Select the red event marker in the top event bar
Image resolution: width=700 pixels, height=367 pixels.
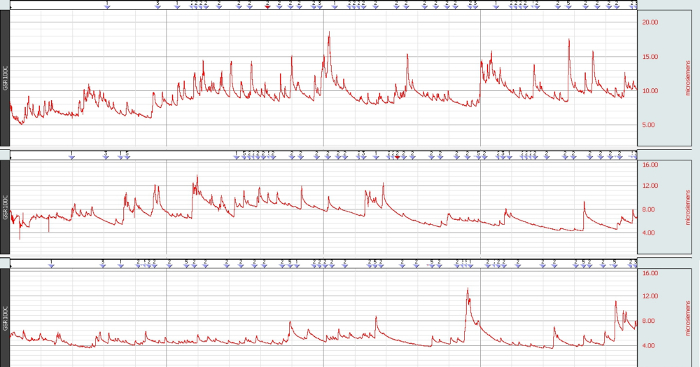267,6
